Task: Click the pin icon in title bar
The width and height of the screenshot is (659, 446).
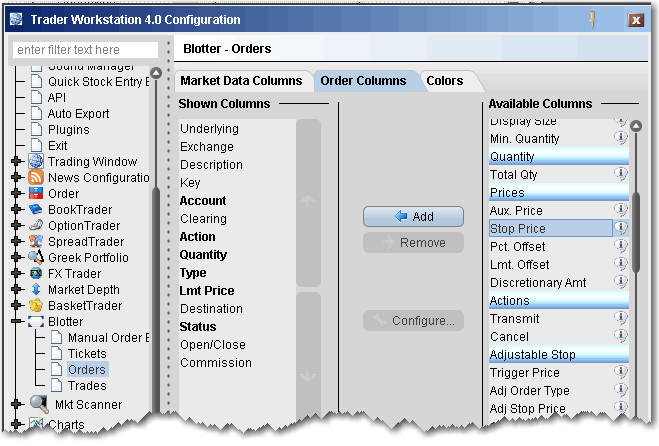Action: 593,19
